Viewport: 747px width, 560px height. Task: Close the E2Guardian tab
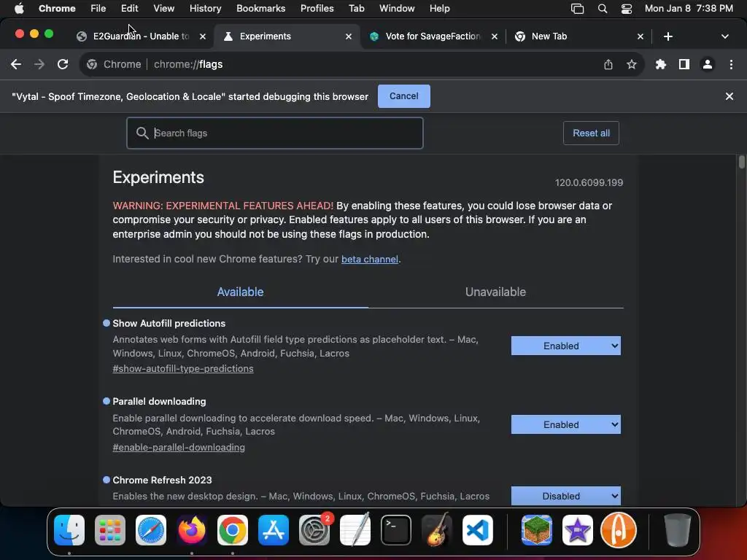point(203,36)
